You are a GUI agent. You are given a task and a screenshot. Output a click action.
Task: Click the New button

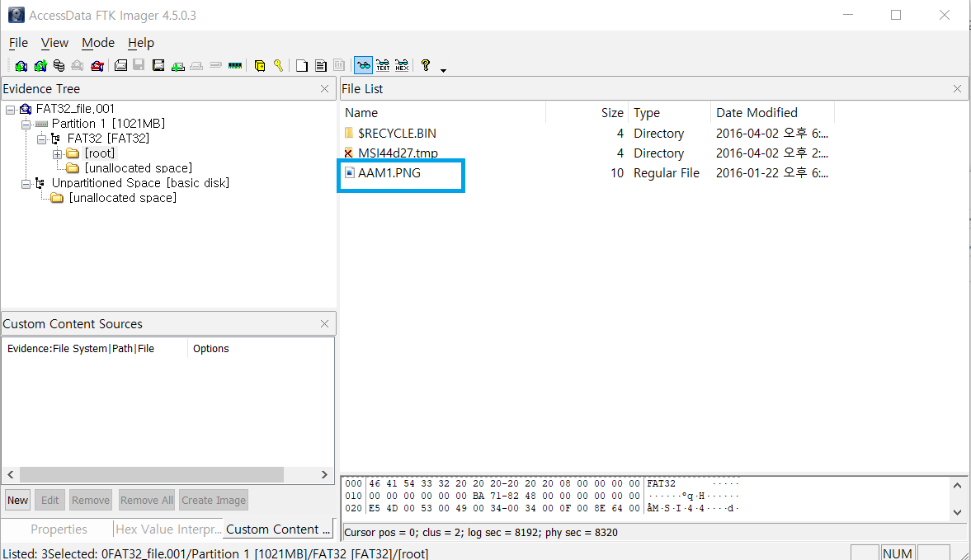[17, 500]
